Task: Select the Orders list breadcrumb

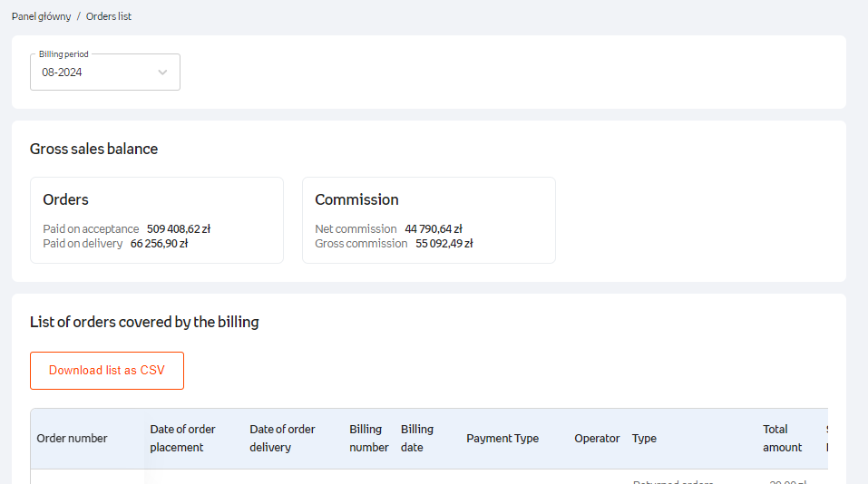Action: (x=109, y=16)
